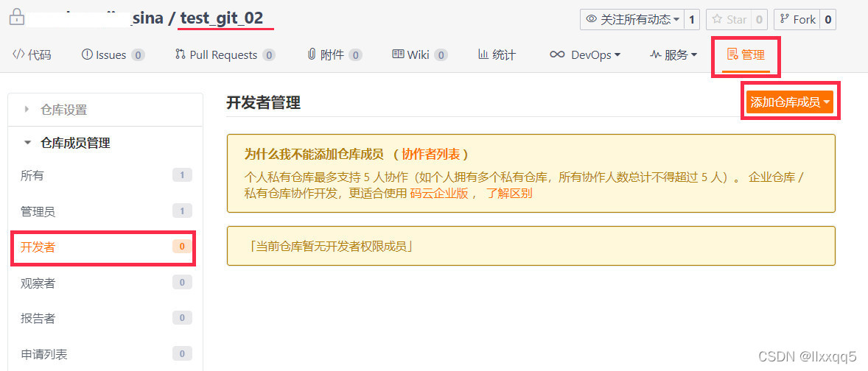
Task: Click the lock icon beside repository name
Action: click(17, 18)
